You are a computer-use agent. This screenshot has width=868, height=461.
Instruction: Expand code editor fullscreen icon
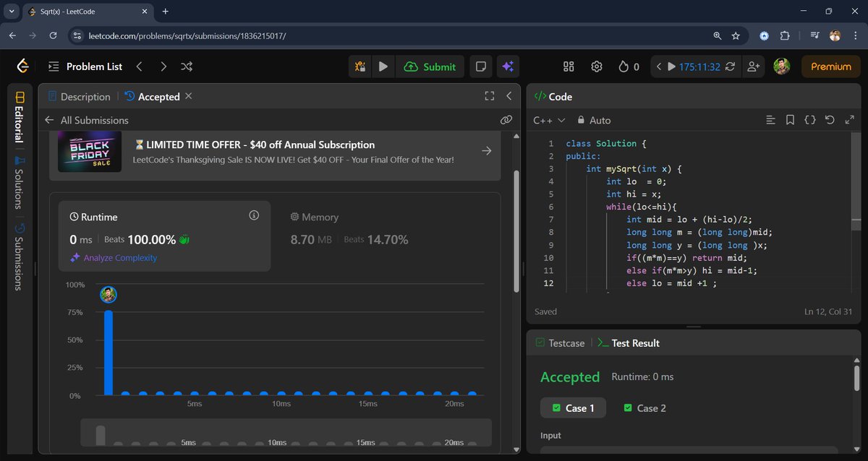[x=849, y=120]
